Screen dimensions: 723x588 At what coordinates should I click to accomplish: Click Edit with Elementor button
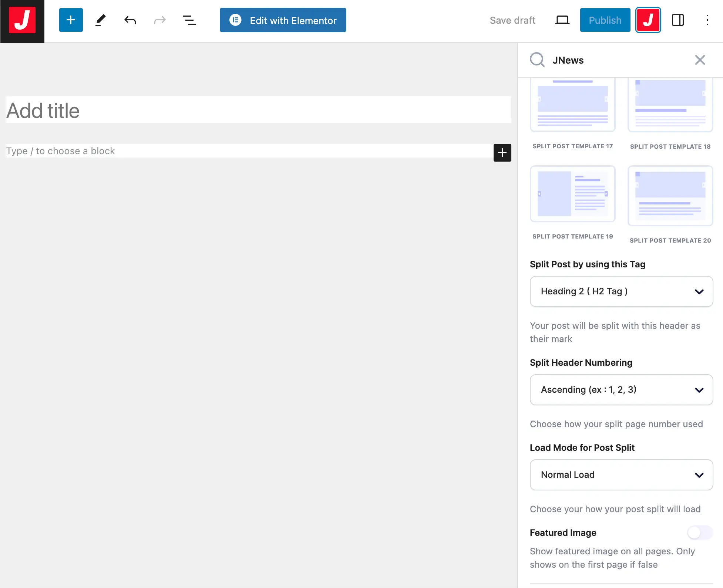[283, 20]
